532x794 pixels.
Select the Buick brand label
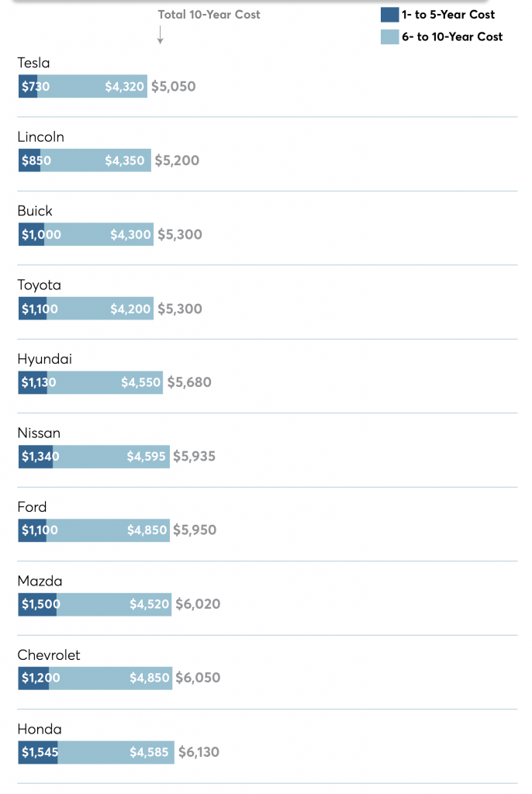pyautogui.click(x=35, y=211)
